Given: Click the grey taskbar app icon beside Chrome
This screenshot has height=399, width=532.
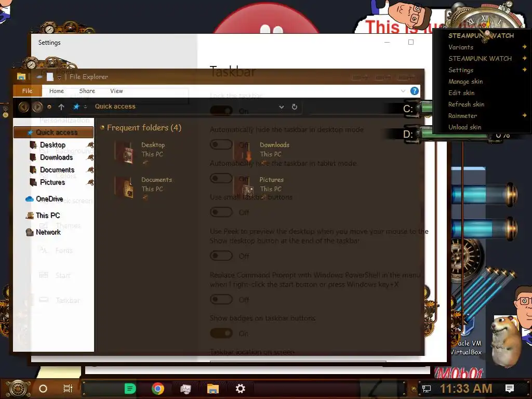Looking at the screenshot, I should (185, 389).
